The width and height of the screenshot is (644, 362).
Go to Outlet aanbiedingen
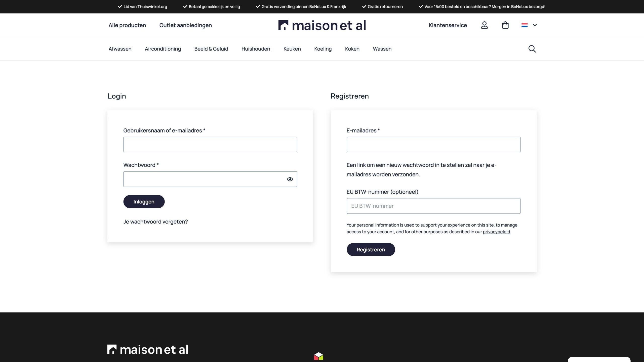point(185,25)
